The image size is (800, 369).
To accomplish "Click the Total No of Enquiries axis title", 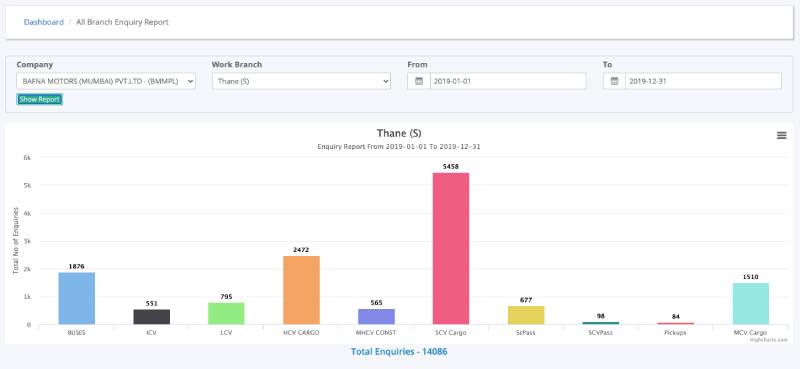I will 16,240.
